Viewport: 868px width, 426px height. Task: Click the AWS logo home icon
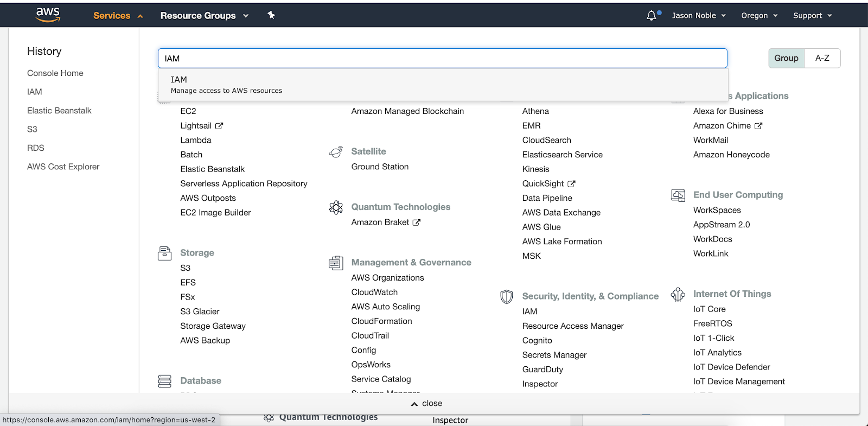(48, 15)
